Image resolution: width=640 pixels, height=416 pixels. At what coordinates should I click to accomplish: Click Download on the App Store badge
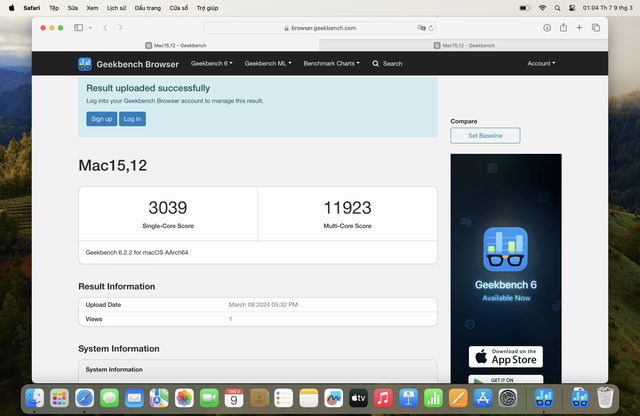506,357
